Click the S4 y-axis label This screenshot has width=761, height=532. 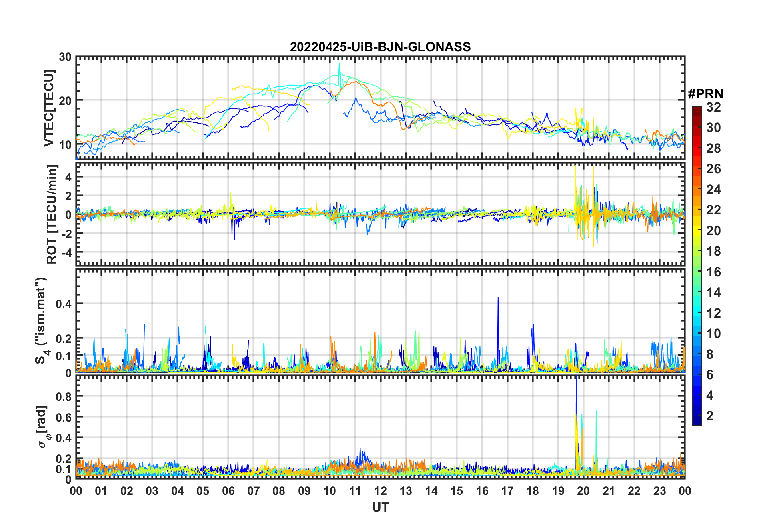click(x=41, y=321)
